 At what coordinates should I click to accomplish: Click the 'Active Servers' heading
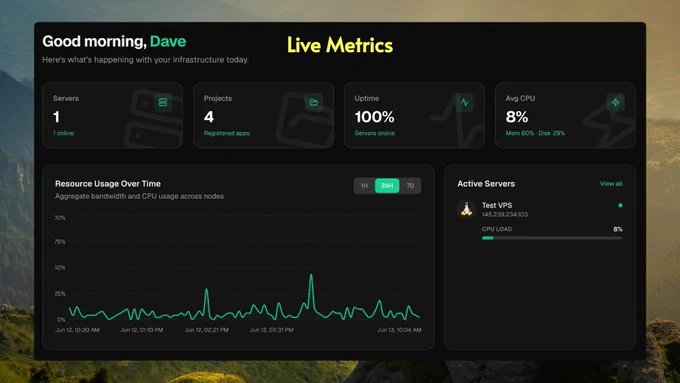pos(486,184)
